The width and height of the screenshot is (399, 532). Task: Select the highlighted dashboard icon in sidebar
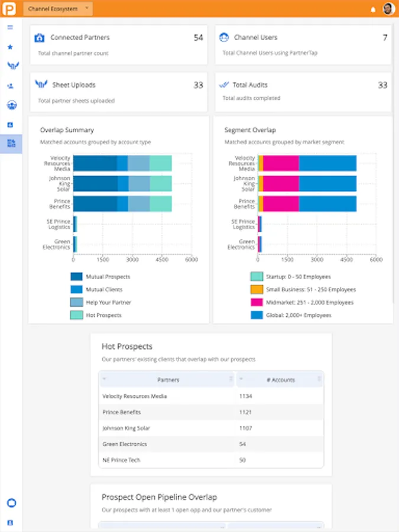coord(11,144)
